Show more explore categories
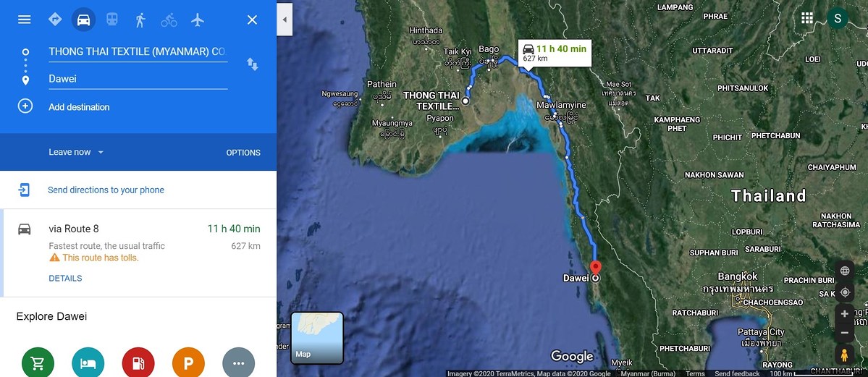868x377 pixels. pos(239,363)
